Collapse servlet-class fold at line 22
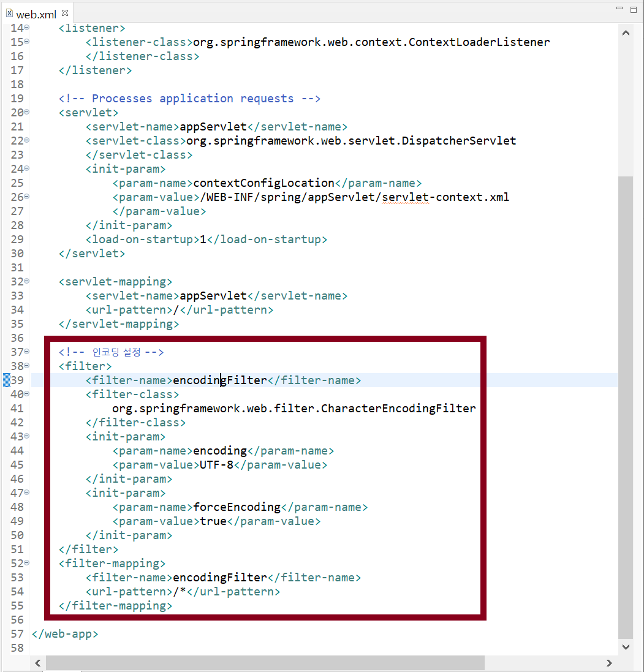Image resolution: width=644 pixels, height=672 pixels. click(26, 140)
